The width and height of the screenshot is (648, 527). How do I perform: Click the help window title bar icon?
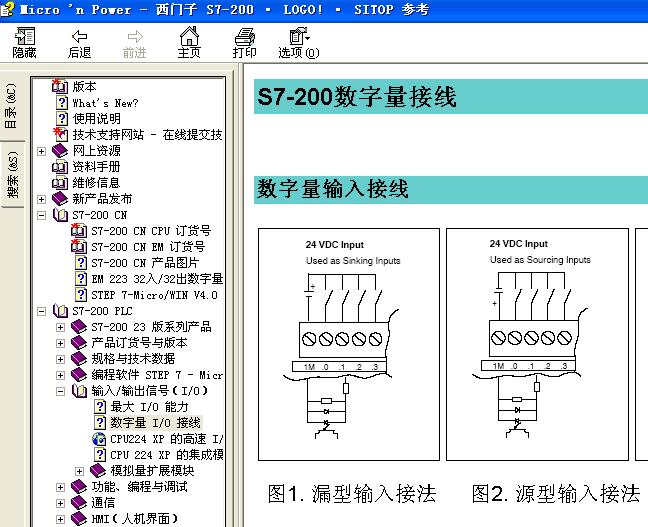pos(7,9)
